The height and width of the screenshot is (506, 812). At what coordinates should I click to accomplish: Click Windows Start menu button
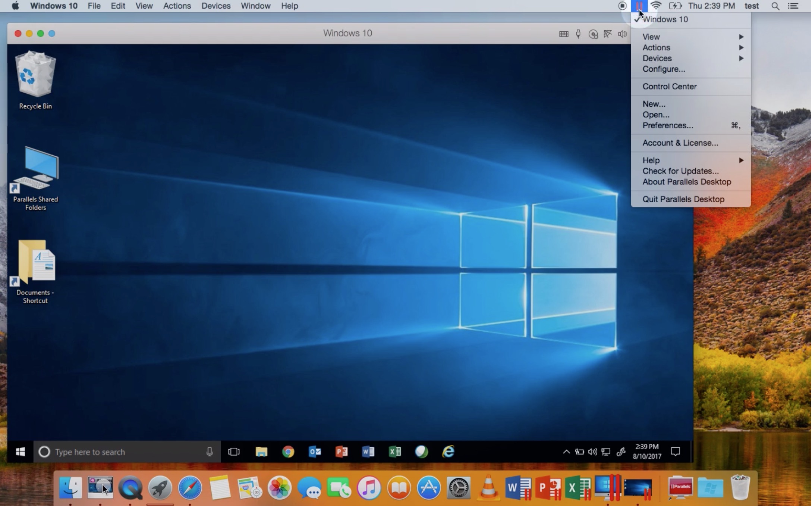click(x=20, y=452)
